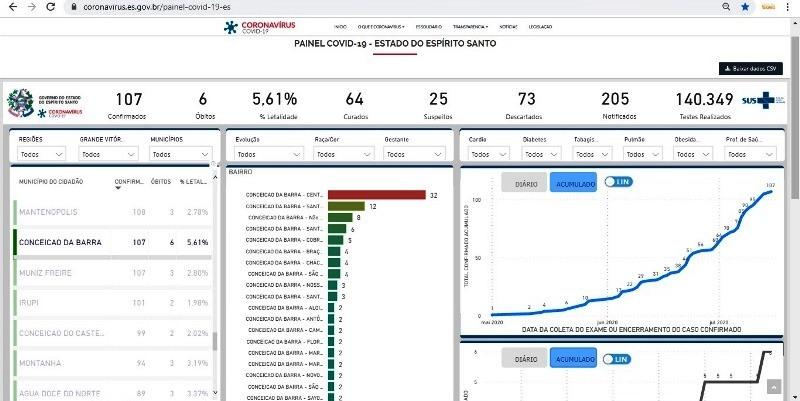800x401 pixels.
Task: Open the Notícias menu item
Action: (x=508, y=27)
